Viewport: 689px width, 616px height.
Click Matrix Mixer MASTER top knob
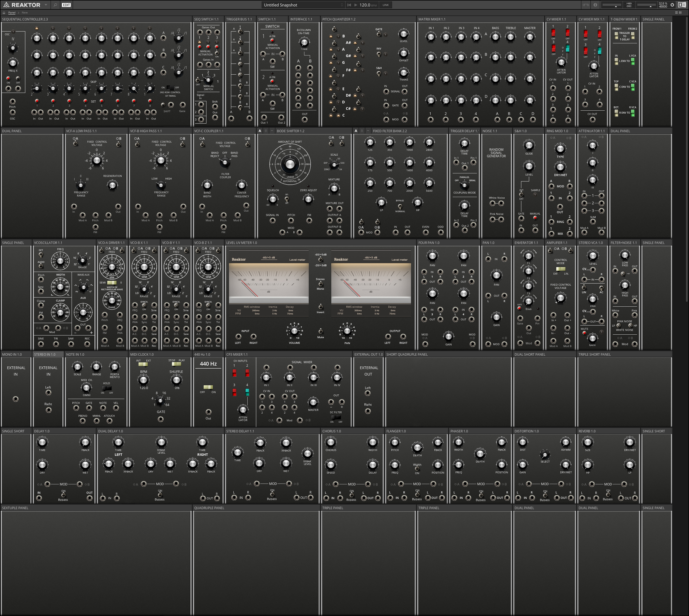[530, 37]
